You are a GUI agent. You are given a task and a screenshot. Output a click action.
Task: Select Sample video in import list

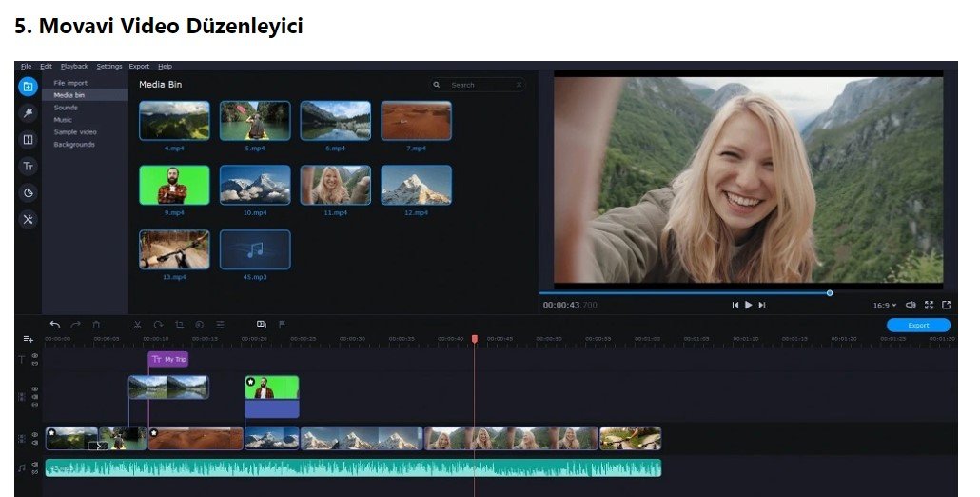coord(75,132)
